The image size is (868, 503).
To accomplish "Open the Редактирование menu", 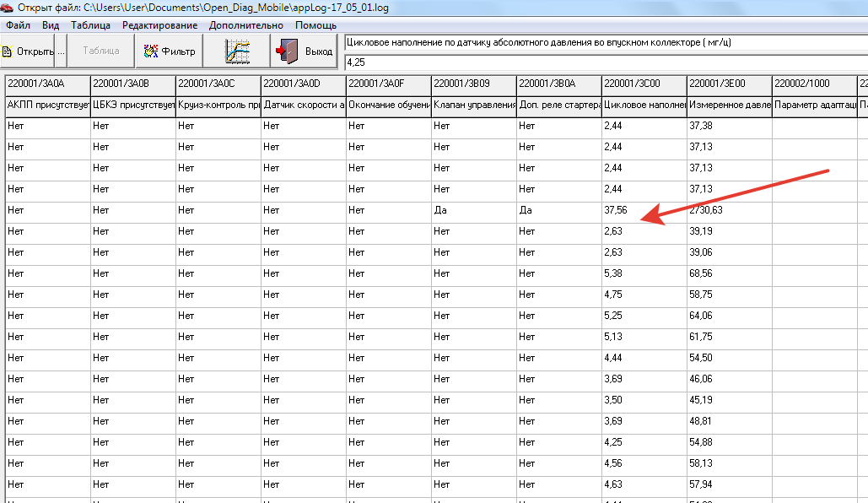I will pos(160,25).
